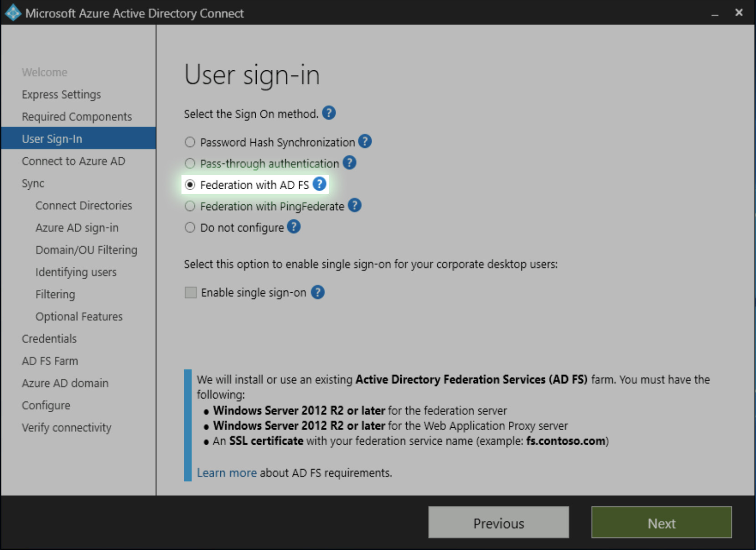Image resolution: width=756 pixels, height=550 pixels.
Task: Click the Azure AD Connect logo
Action: click(x=13, y=12)
